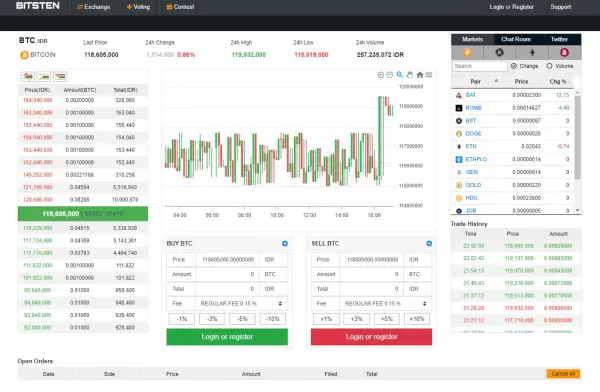Sort markets by Pair column arrow
The width and height of the screenshot is (600, 392).
click(x=496, y=81)
